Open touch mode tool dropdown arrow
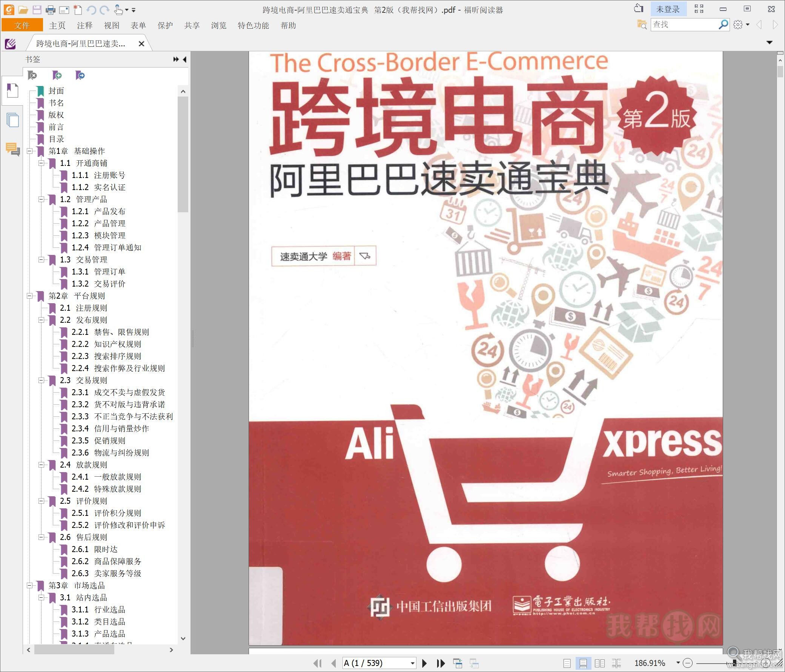 pos(126,10)
